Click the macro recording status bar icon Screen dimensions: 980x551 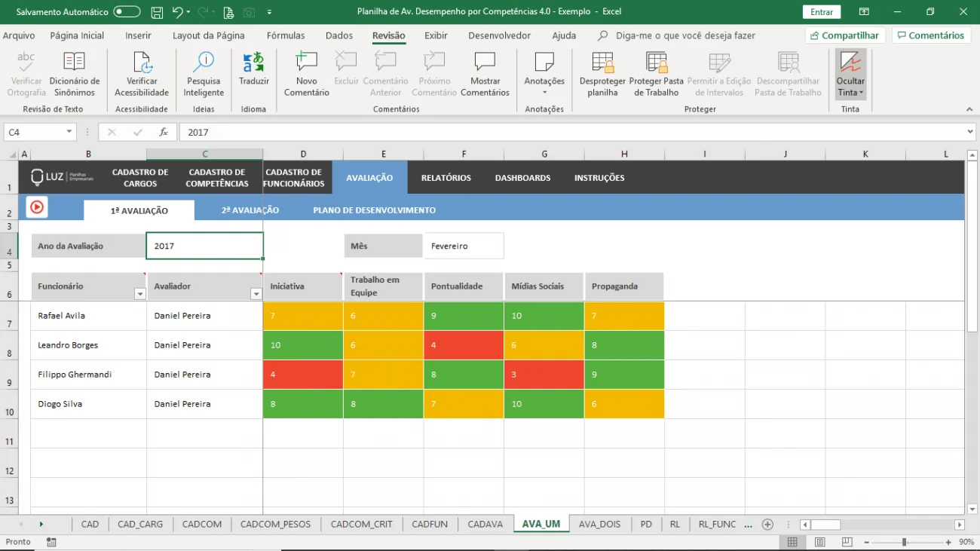(x=51, y=542)
